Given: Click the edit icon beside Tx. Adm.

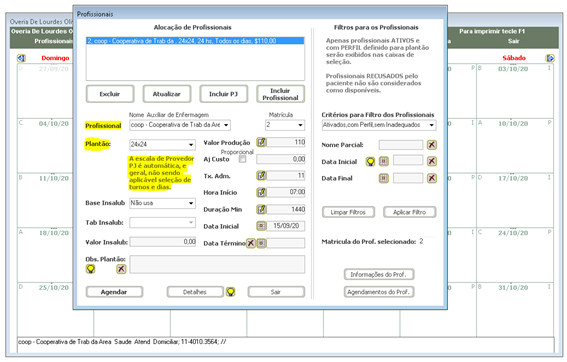Looking at the screenshot, I should tap(261, 176).
